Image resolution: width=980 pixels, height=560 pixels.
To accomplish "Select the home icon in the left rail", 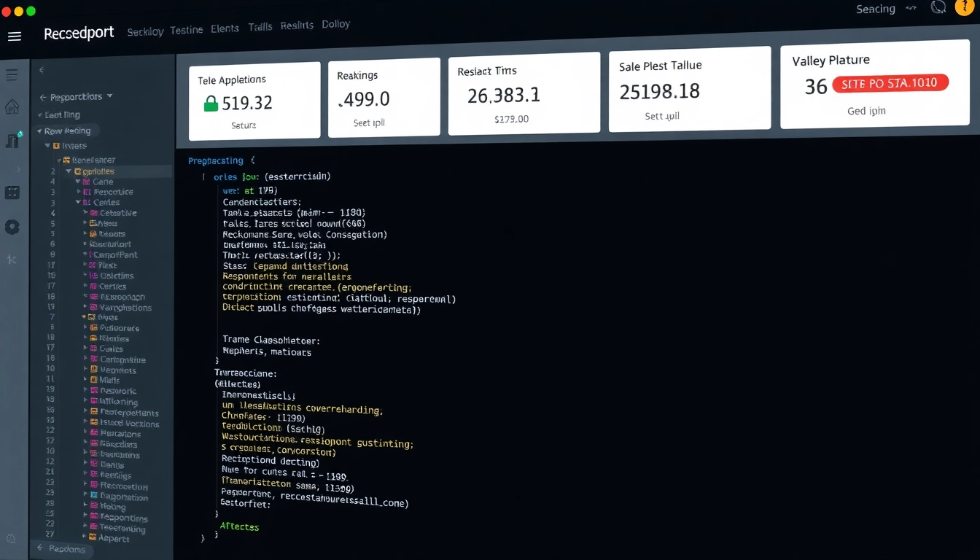I will point(12,106).
